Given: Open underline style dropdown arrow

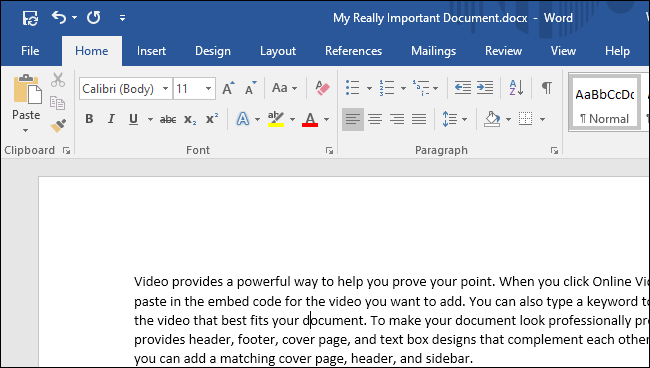Looking at the screenshot, I should click(x=150, y=120).
